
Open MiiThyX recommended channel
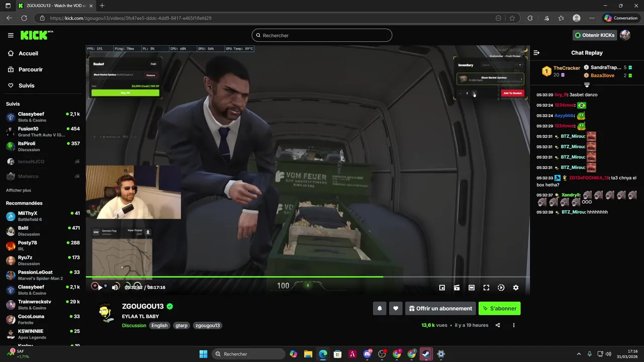pyautogui.click(x=43, y=216)
